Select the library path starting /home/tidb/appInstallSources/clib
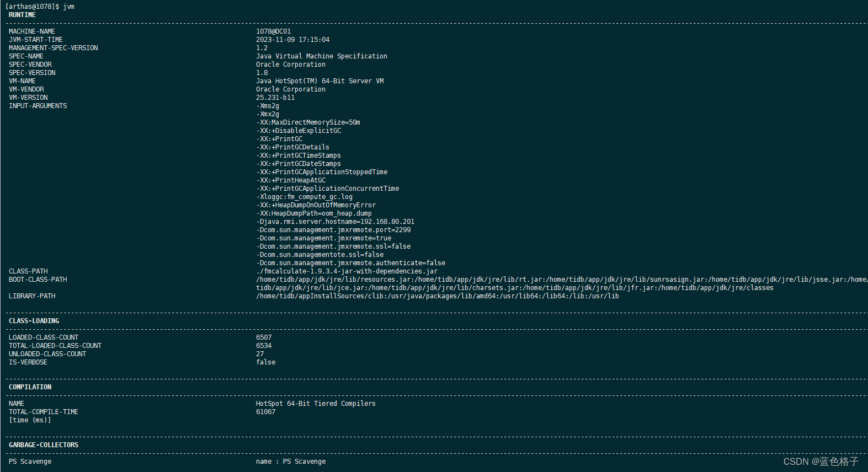Image resolution: width=868 pixels, height=472 pixels. point(438,296)
